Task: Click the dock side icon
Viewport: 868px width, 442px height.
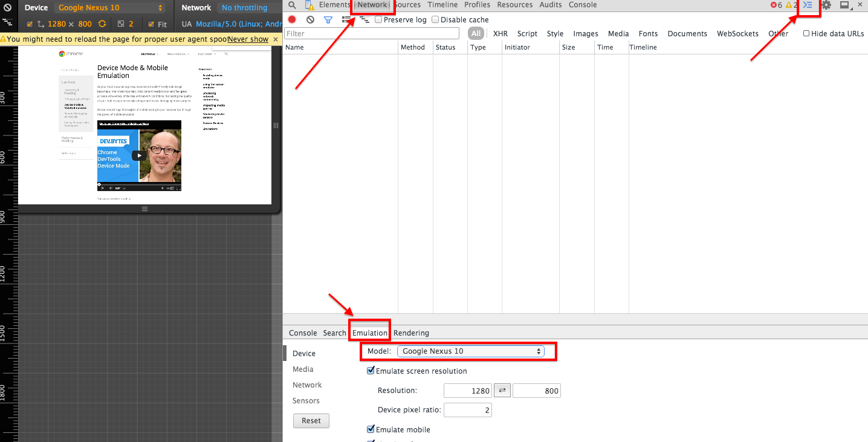Action: pos(844,5)
